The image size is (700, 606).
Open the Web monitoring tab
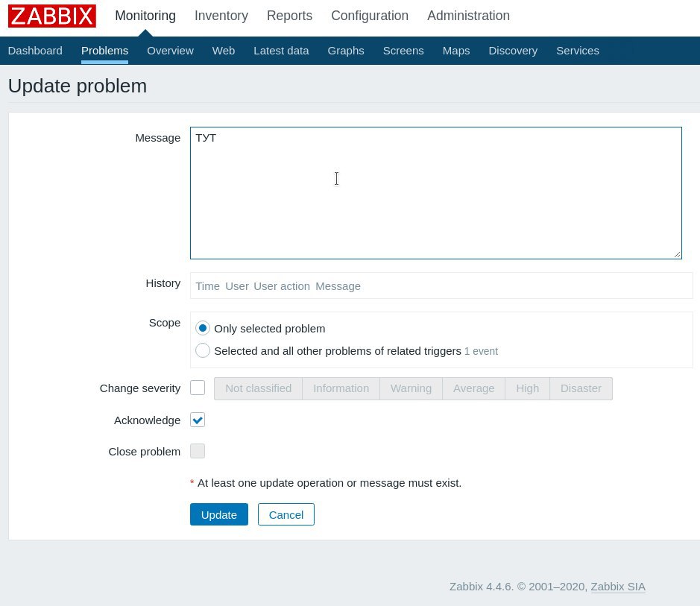[x=223, y=51]
